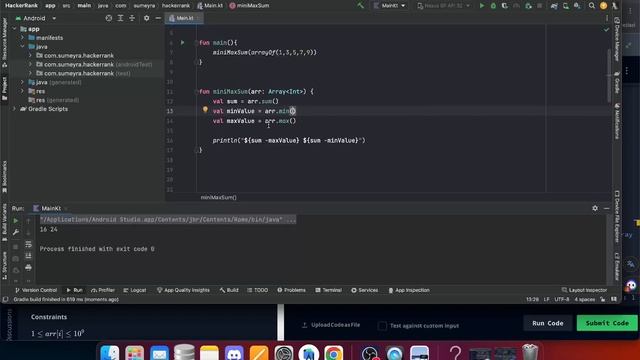Click Rerun green play icon in Run panel
Image resolution: width=640 pixels, height=360 pixels.
16,221
